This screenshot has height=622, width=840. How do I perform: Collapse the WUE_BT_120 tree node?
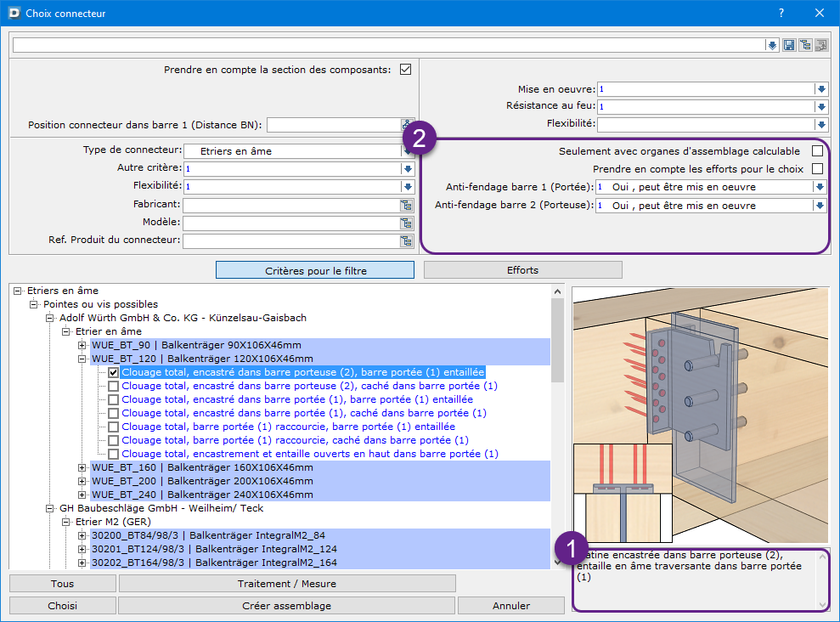pyautogui.click(x=82, y=359)
